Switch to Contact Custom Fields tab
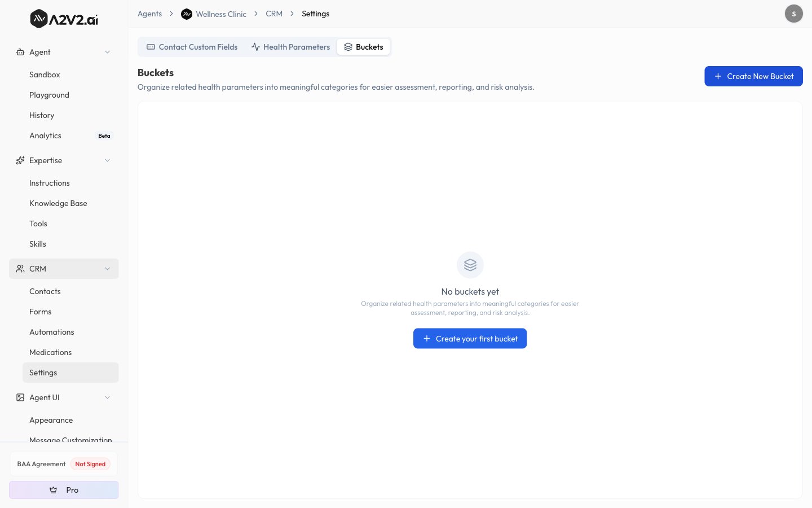Image resolution: width=812 pixels, height=508 pixels. pos(192,47)
